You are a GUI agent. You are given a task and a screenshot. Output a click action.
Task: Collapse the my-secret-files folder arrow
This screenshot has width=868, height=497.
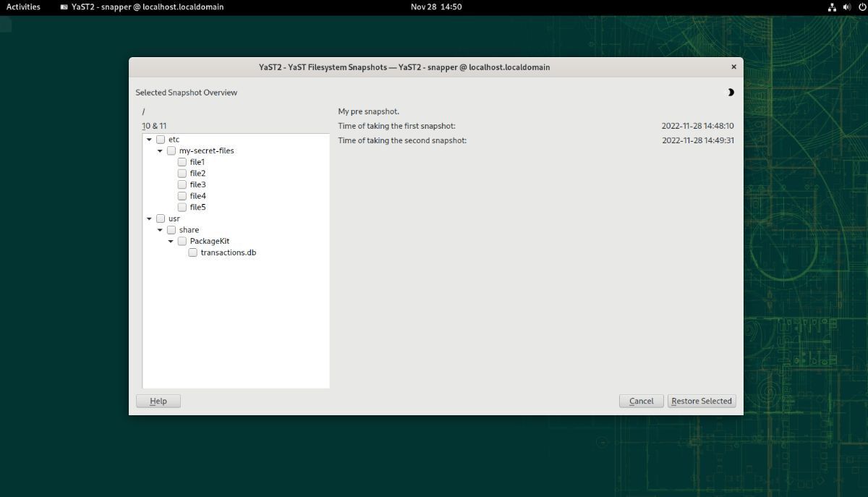[161, 151]
